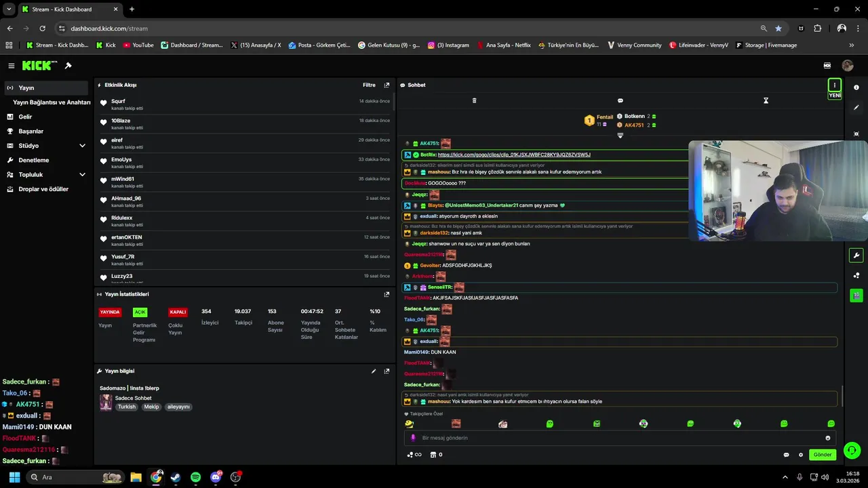Screen dimensions: 868x488
Task: Open the Windows Start menu
Action: 14,477
